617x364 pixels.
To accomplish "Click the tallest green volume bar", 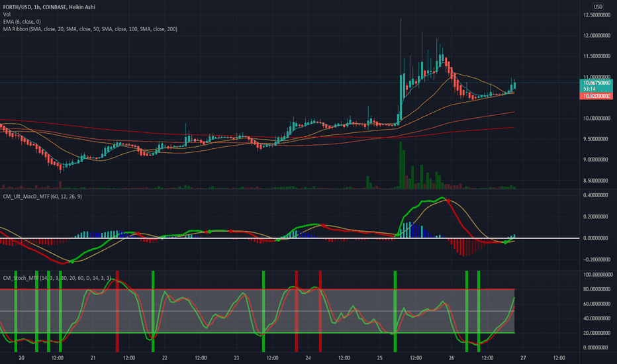I will point(401,165).
